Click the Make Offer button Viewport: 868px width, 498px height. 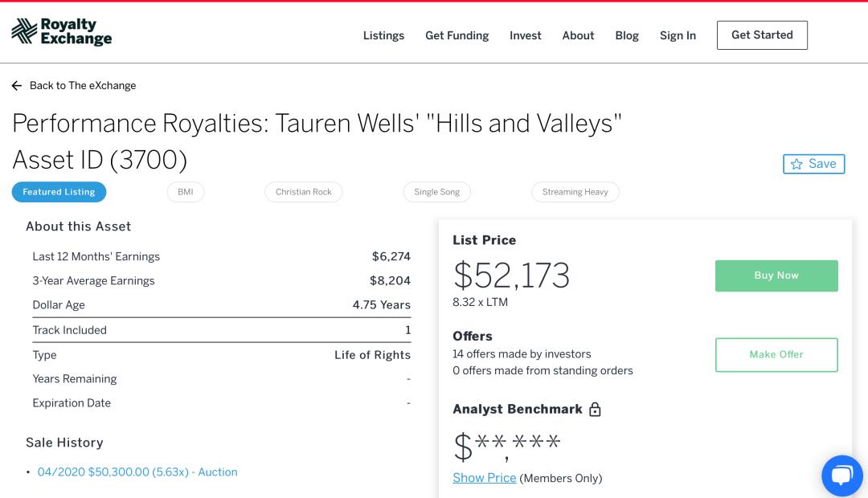(x=776, y=354)
